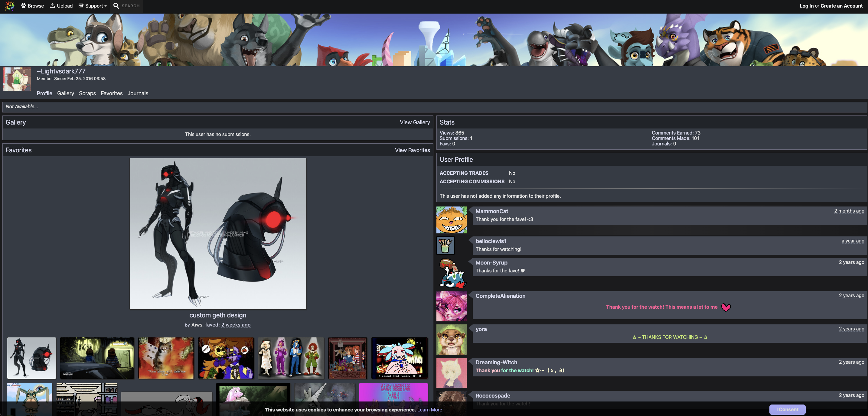Click CompleteAlienation's pink avatar
Screen dimensions: 868x416
click(x=451, y=306)
